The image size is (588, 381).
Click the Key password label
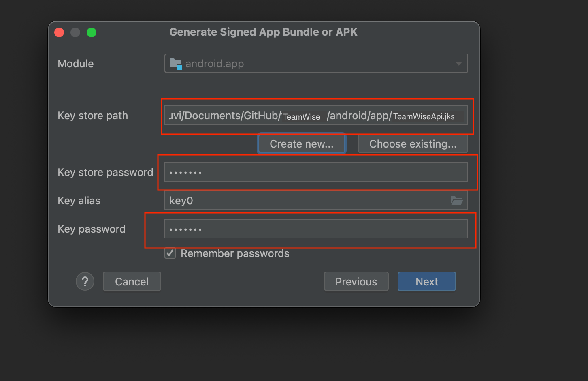click(x=92, y=229)
